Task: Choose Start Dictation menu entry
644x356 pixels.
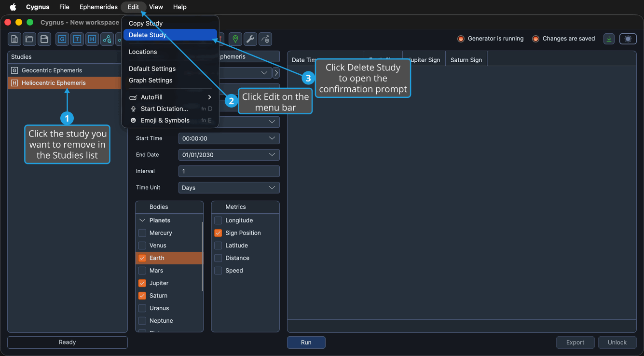Action: click(170, 109)
